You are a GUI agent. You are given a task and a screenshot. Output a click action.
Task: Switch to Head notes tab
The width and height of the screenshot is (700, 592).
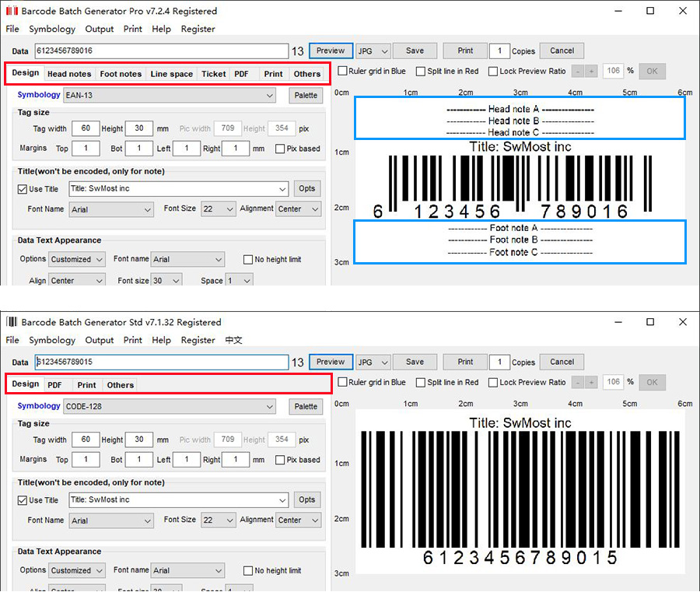[x=69, y=74]
